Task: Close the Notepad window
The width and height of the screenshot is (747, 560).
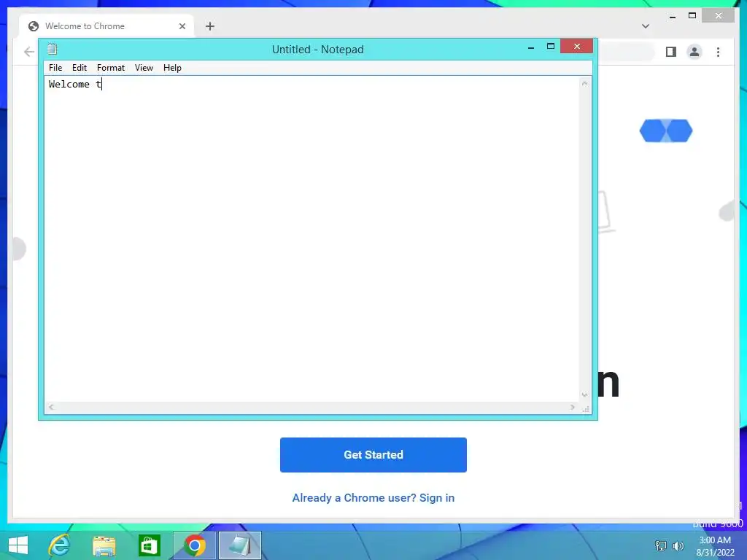Action: tap(576, 46)
